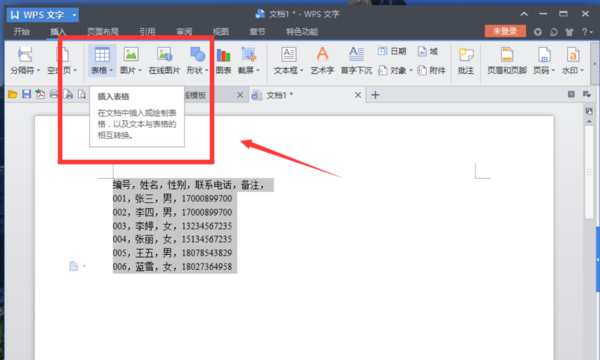The height and width of the screenshot is (360, 600).
Task: Click the 截屏 screenshot icon
Action: click(248, 54)
